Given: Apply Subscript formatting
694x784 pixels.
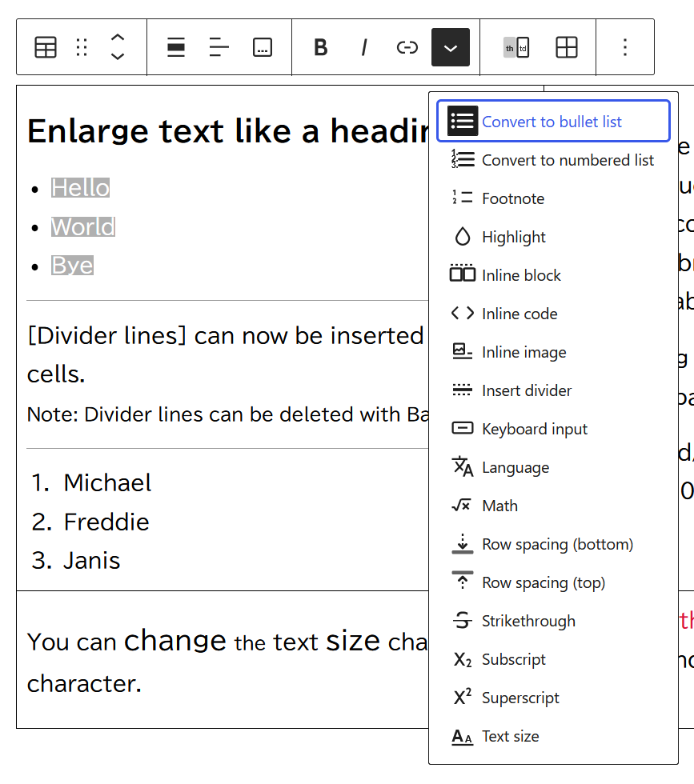Looking at the screenshot, I should tap(553, 659).
